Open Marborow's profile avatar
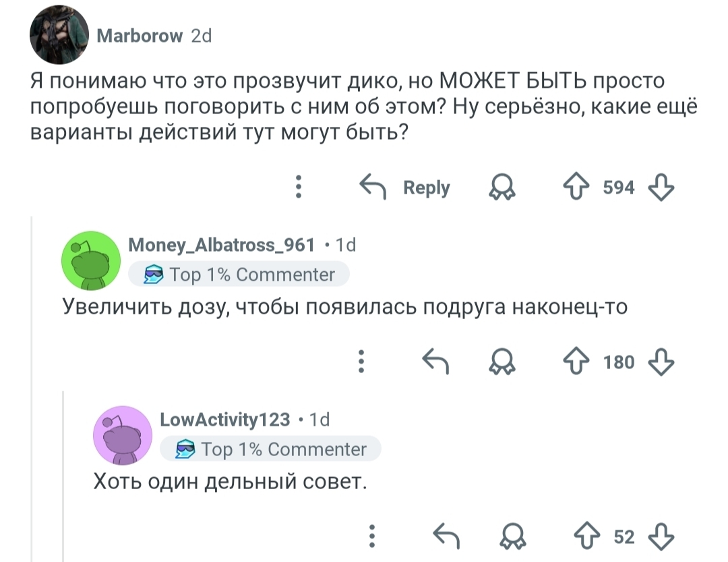This screenshot has height=562, width=728. [59, 35]
